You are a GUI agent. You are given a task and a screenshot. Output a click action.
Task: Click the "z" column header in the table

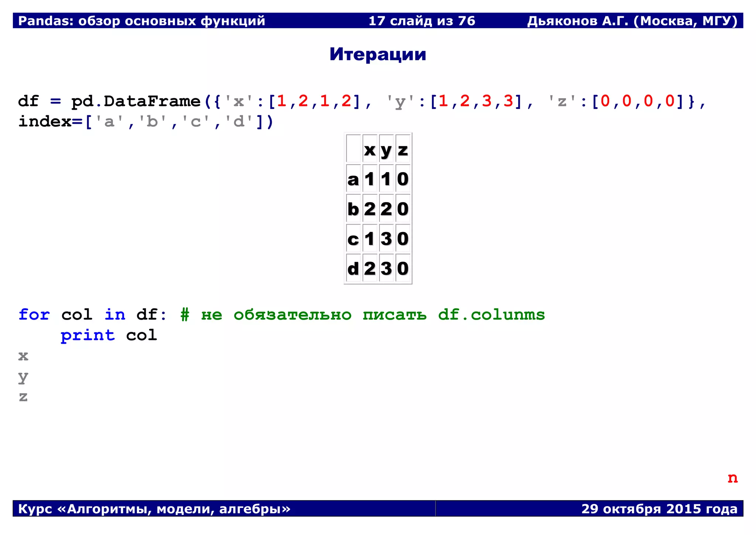403,150
